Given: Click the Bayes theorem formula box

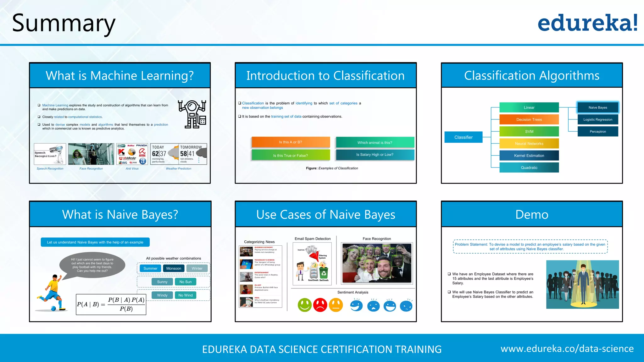Looking at the screenshot, I should point(111,304).
